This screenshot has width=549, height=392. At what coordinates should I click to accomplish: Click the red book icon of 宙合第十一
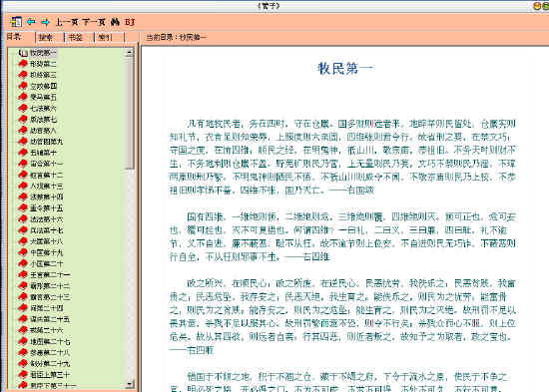click(x=23, y=164)
